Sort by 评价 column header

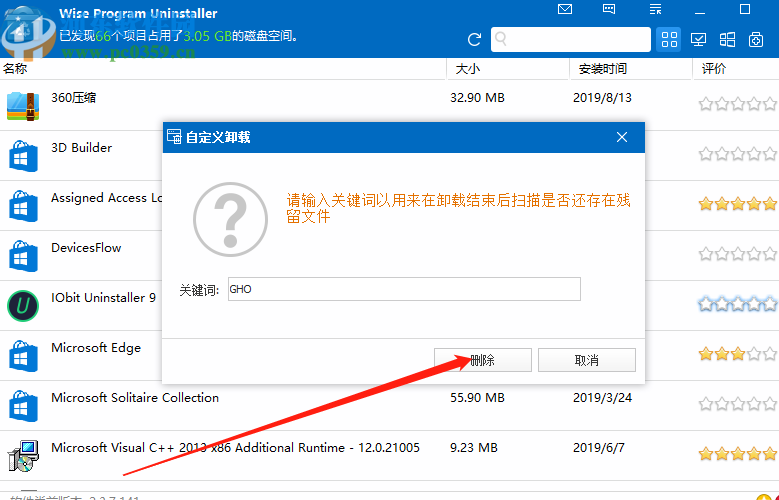click(x=714, y=69)
